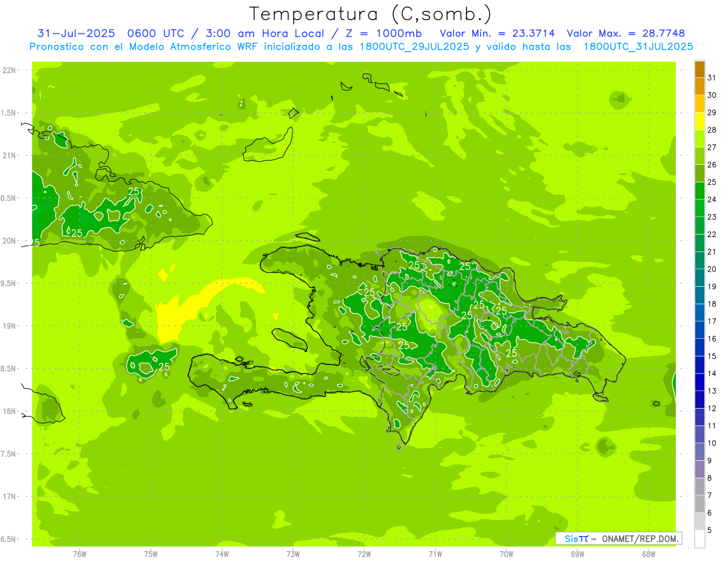The height and width of the screenshot is (562, 728).
Task: Click the longitude axis label "68W"
Action: click(649, 554)
